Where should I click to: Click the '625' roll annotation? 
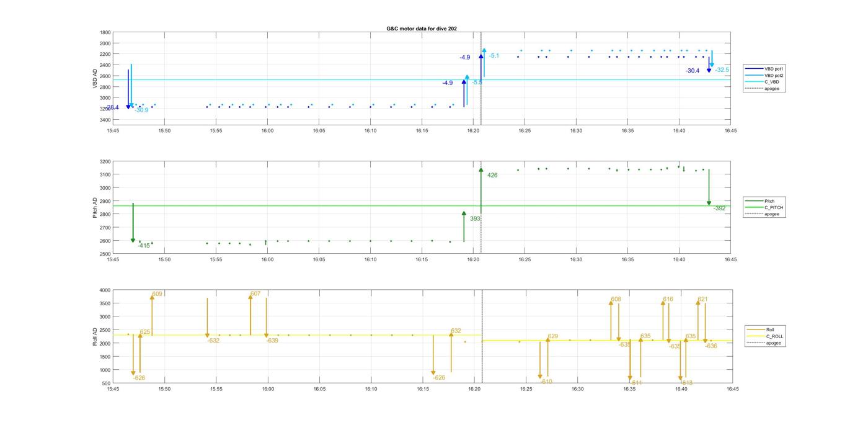click(145, 333)
